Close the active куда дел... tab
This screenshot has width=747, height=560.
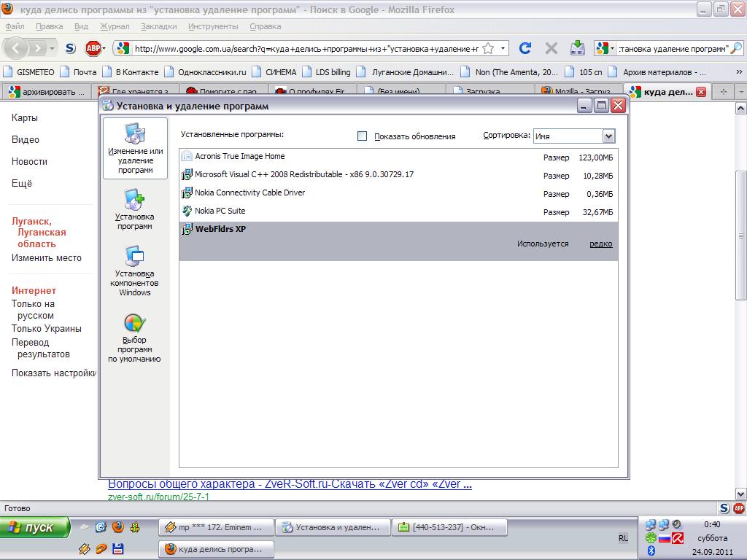click(701, 92)
